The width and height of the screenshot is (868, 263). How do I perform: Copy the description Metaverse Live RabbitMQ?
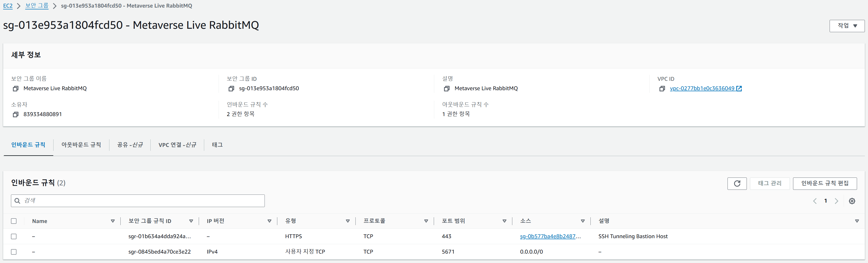[x=447, y=89]
